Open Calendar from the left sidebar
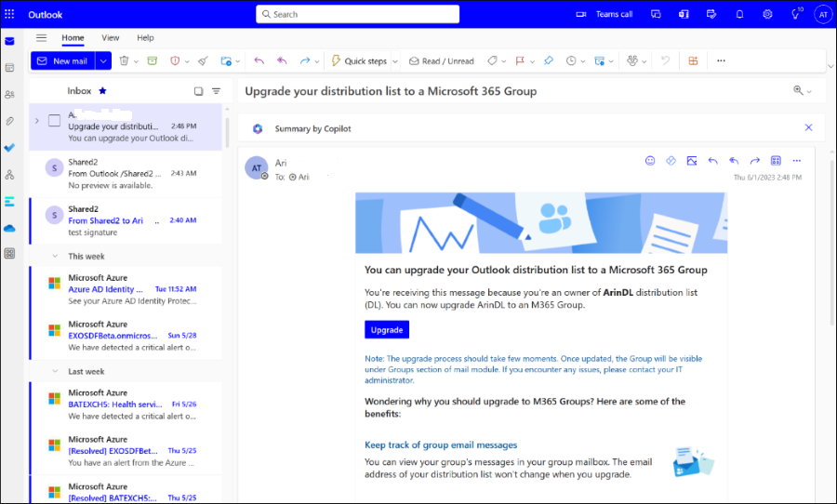 (9, 68)
